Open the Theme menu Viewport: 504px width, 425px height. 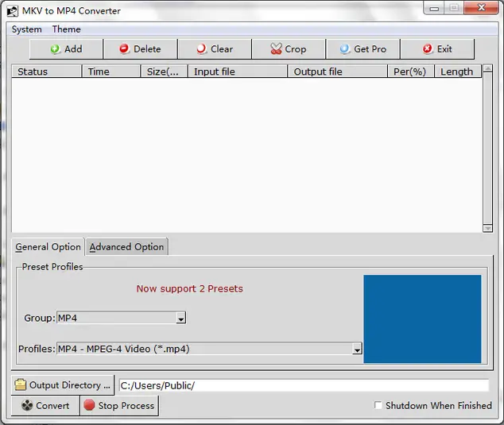pos(66,29)
